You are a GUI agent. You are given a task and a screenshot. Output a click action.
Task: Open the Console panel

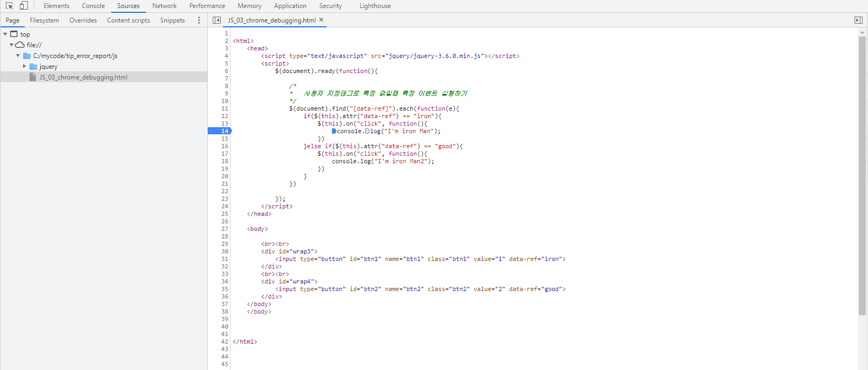pyautogui.click(x=93, y=6)
